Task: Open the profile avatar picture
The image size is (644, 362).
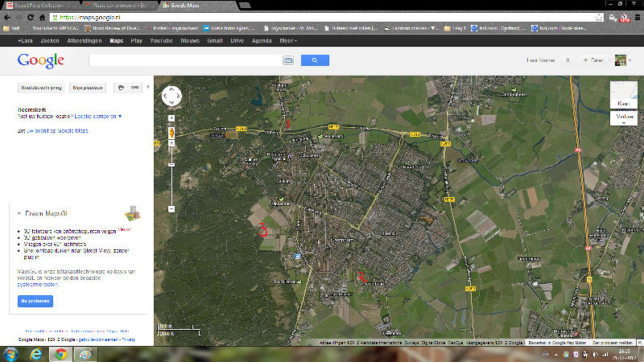Action: click(x=620, y=60)
